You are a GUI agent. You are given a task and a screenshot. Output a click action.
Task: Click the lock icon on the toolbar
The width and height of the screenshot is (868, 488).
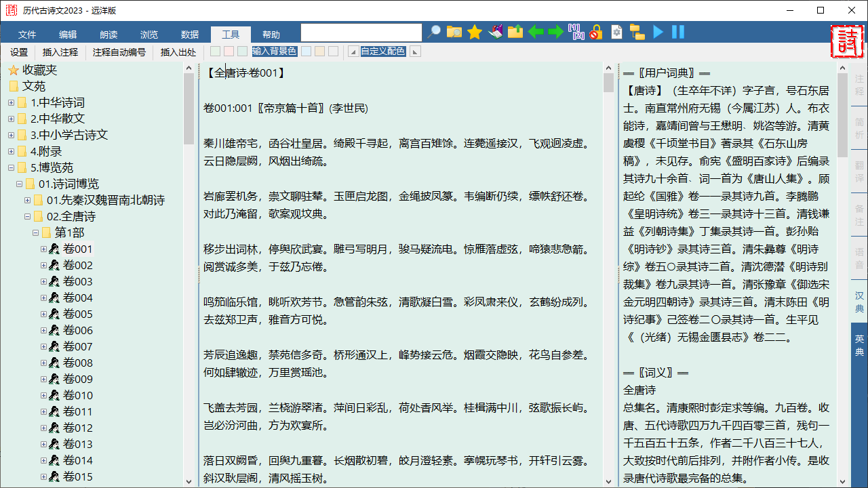(x=595, y=32)
